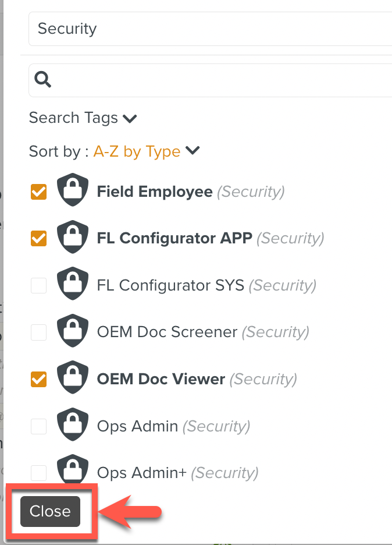Click the magnifying glass search icon
The image size is (392, 545).
coord(42,79)
